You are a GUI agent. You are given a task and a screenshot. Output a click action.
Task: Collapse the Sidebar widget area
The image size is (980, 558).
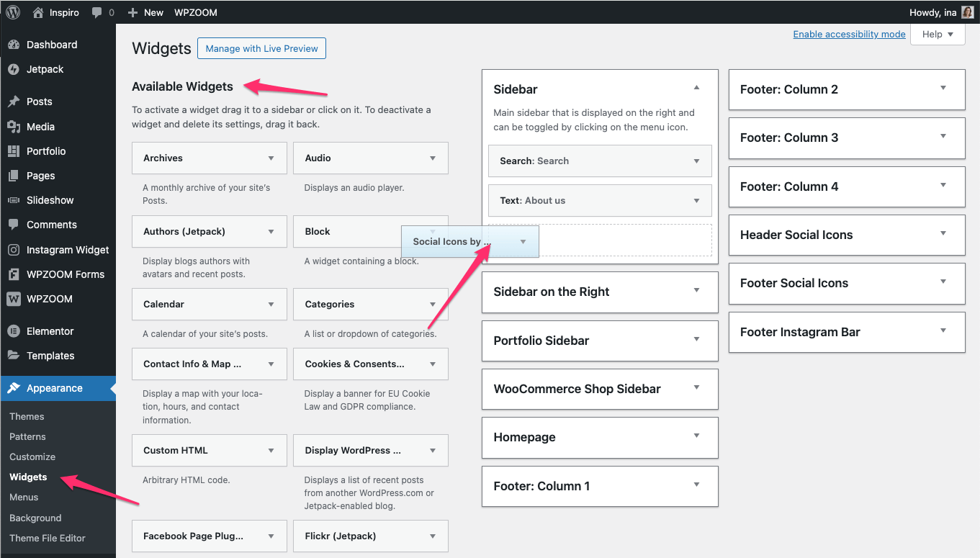coord(696,88)
